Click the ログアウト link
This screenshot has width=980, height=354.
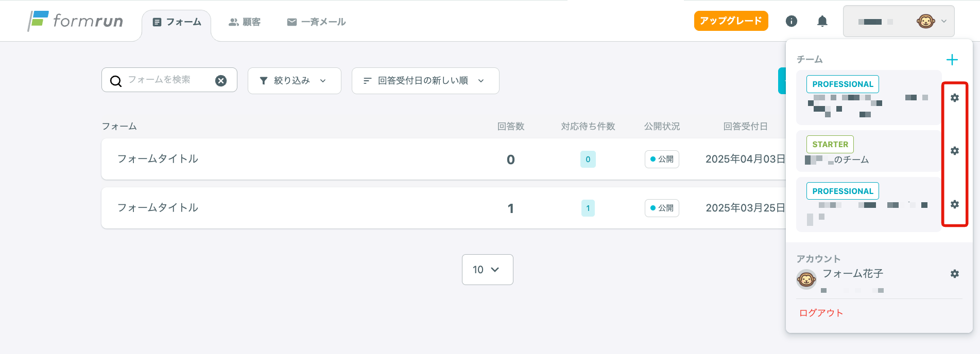pyautogui.click(x=821, y=313)
